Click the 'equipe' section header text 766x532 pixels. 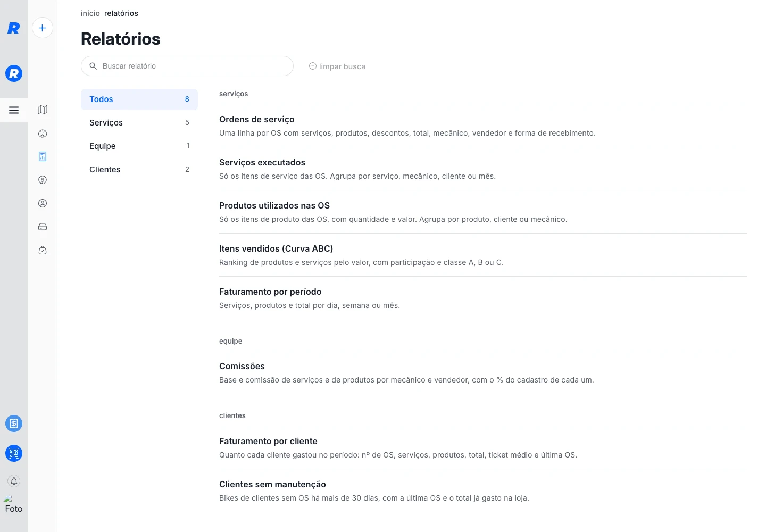tap(231, 341)
